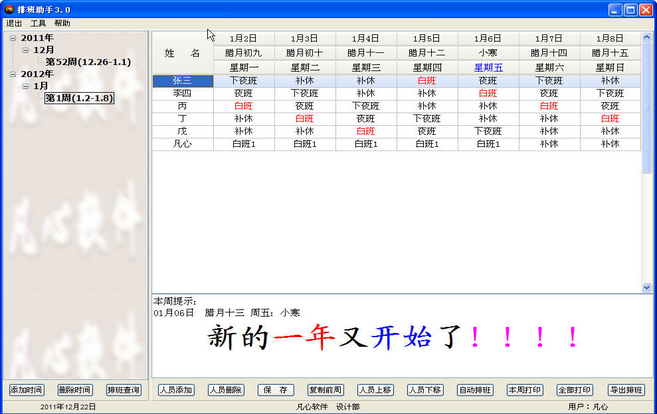Click 人员添加 to add staff
Viewport: 657px width, 414px height.
click(x=177, y=389)
